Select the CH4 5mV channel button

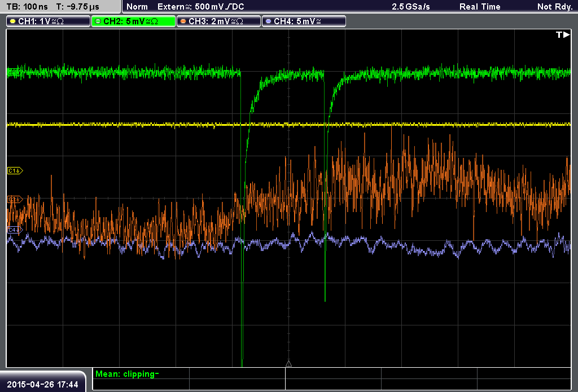(x=304, y=21)
